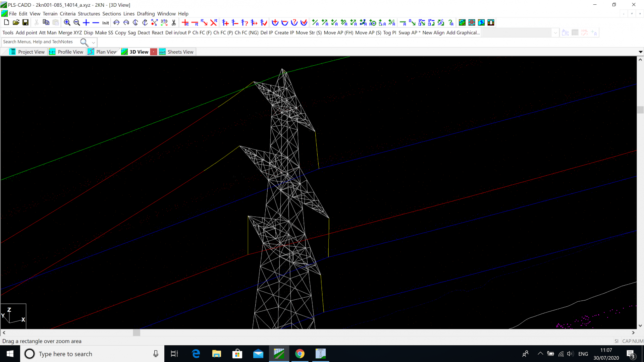
Task: Click the vertical scrollbar down arrow
Action: (640, 326)
